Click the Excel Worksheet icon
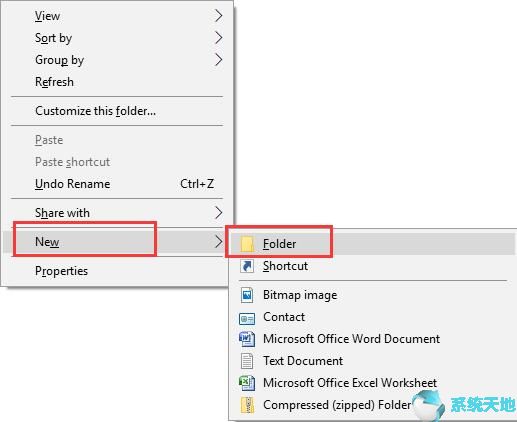The width and height of the screenshot is (517, 422). point(247,383)
